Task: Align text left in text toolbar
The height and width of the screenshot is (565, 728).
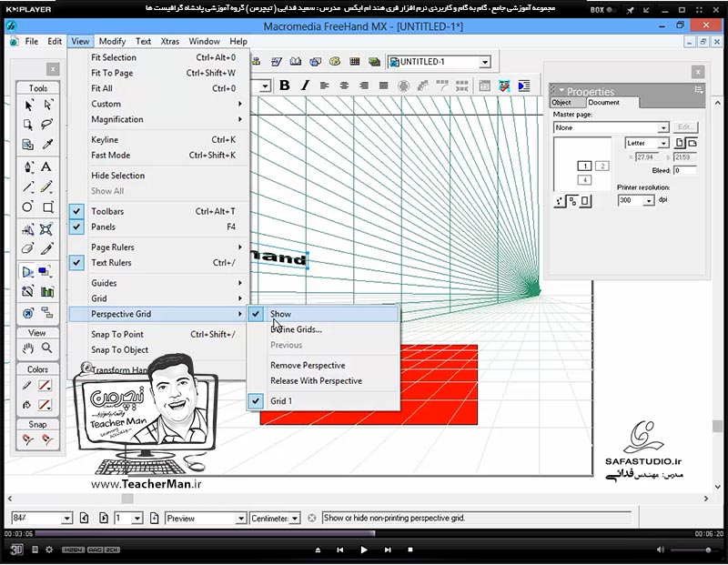Action: tap(325, 86)
